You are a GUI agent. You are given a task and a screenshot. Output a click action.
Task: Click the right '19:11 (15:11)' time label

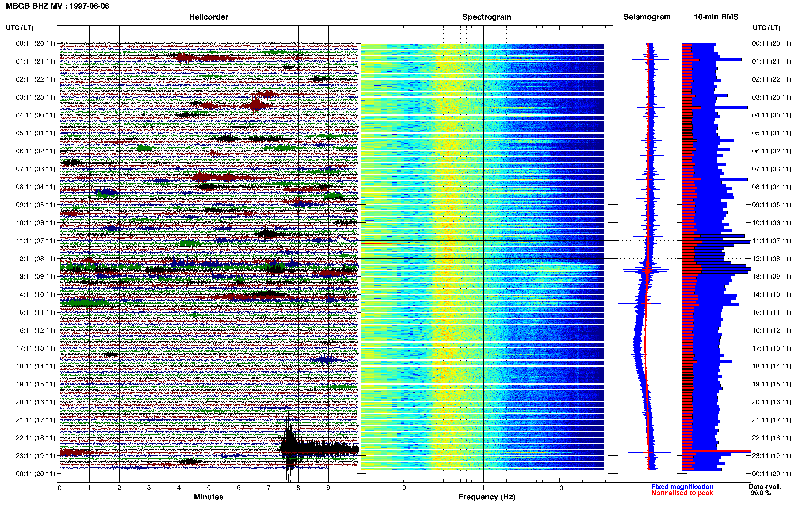click(772, 384)
